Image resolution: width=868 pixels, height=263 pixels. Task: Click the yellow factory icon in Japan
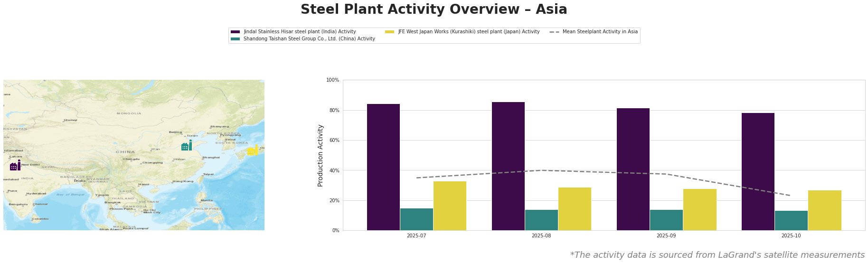tap(253, 150)
